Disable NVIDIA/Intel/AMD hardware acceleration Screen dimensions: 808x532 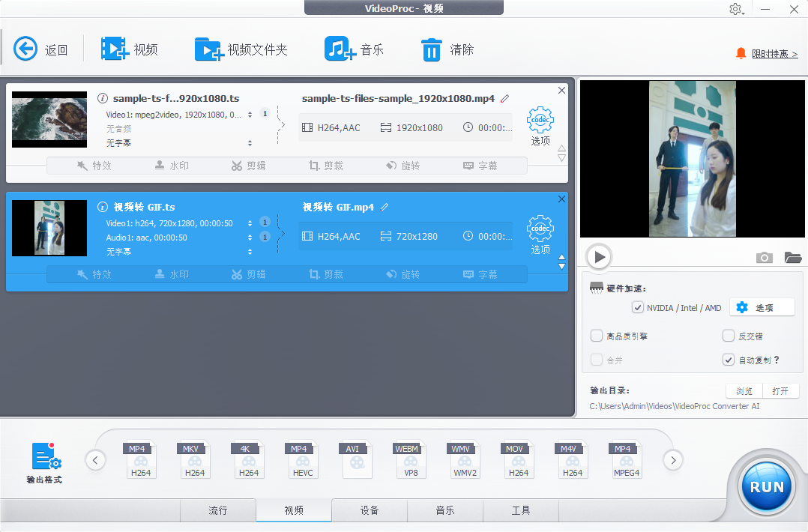coord(637,307)
